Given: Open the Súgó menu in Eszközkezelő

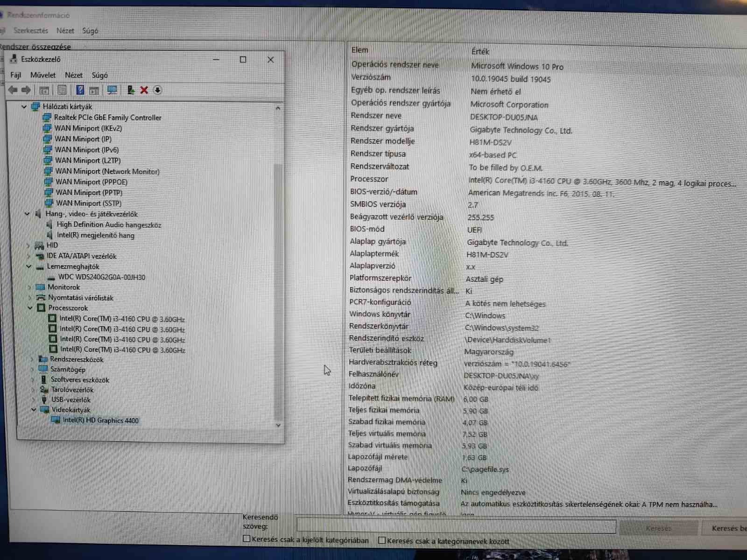Looking at the screenshot, I should coord(99,75).
